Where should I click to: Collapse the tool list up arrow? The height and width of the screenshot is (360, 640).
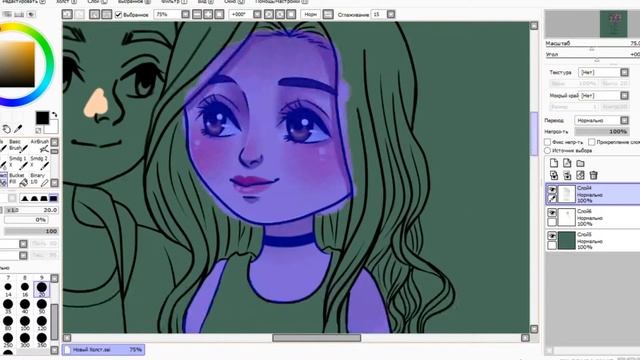[54, 142]
